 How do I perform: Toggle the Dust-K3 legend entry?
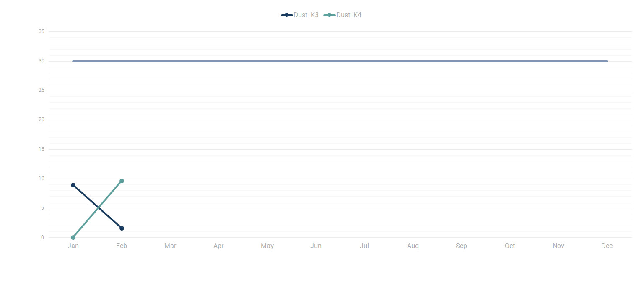300,15
